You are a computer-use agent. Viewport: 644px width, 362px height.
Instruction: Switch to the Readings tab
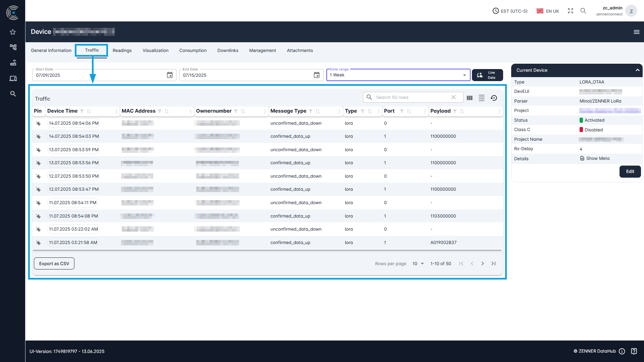pyautogui.click(x=122, y=50)
